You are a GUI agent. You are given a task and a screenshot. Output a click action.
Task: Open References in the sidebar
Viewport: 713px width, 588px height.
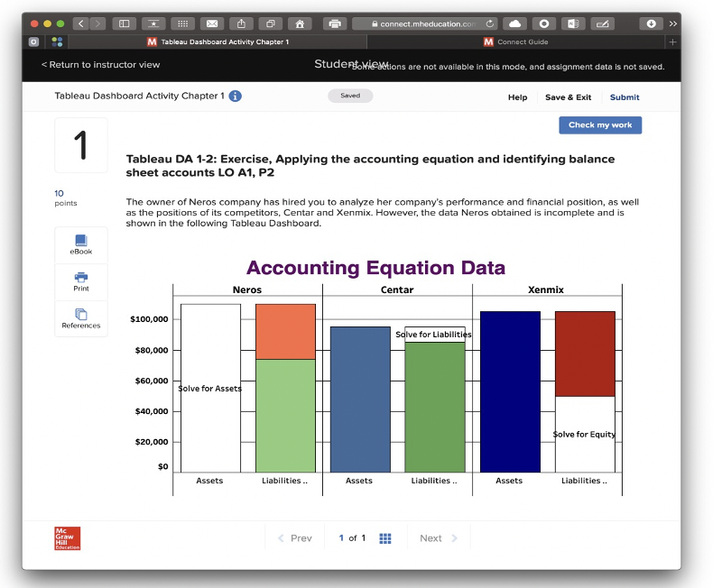81,318
